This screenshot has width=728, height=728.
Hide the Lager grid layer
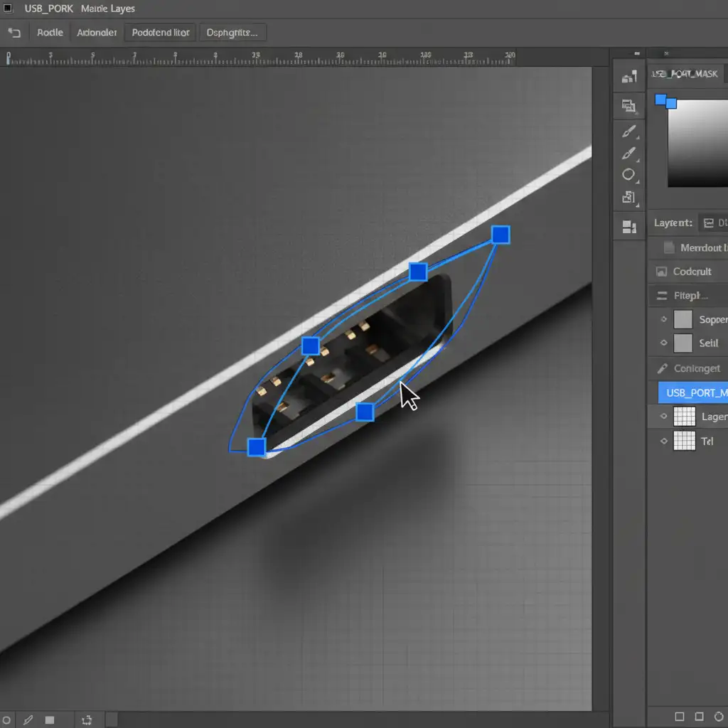pyautogui.click(x=663, y=417)
